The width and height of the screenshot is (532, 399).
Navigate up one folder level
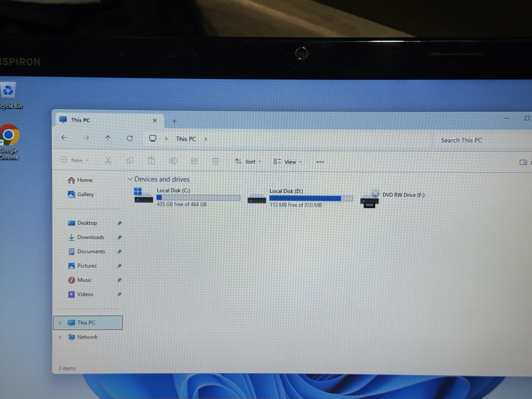point(108,138)
